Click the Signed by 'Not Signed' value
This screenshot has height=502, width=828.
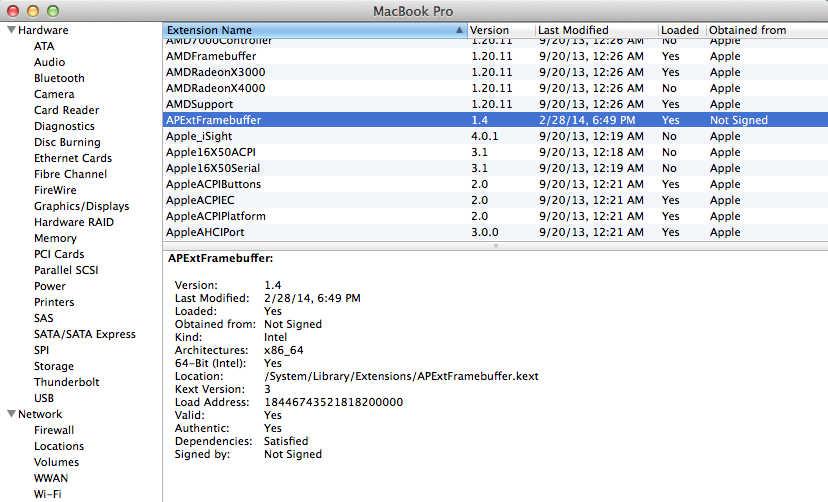(293, 454)
